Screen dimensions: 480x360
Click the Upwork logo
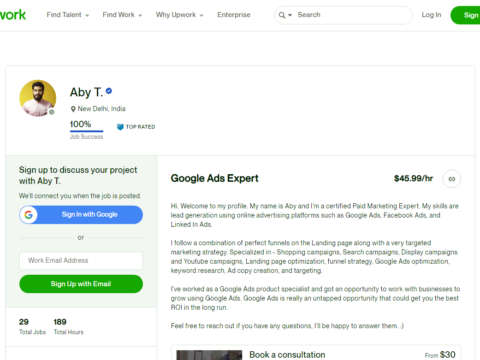[13, 15]
